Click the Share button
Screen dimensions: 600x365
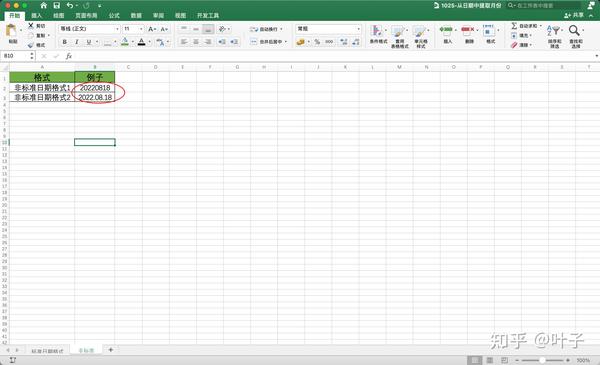point(574,15)
